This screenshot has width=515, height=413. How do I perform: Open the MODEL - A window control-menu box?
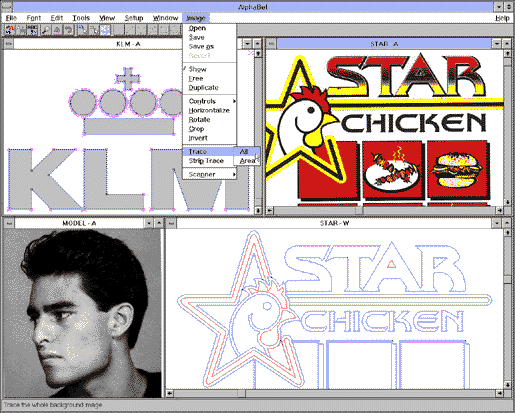(x=9, y=223)
